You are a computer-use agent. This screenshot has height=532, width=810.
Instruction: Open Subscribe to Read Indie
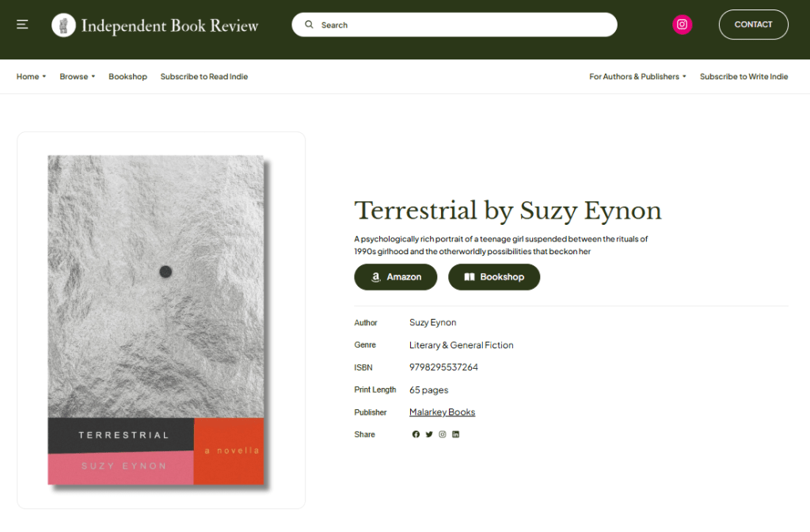click(x=204, y=77)
